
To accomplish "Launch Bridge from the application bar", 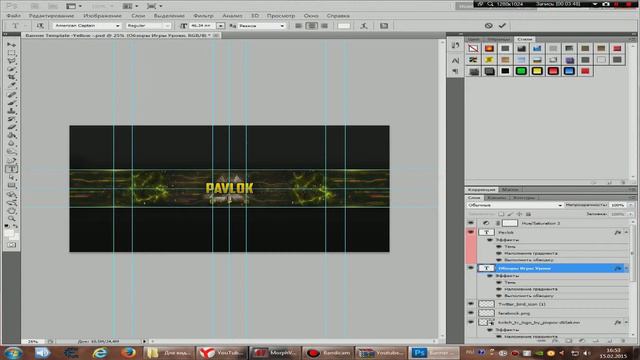I will [x=35, y=6].
